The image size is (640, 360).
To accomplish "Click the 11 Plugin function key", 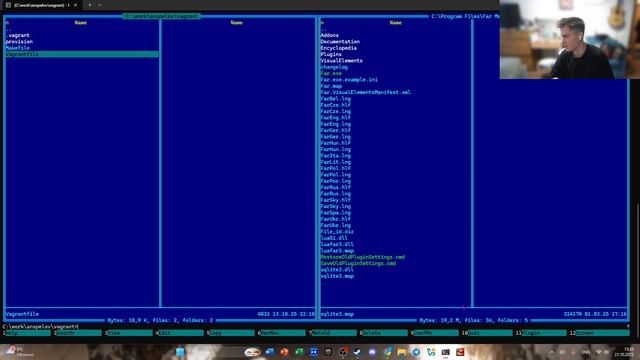I will (x=541, y=333).
